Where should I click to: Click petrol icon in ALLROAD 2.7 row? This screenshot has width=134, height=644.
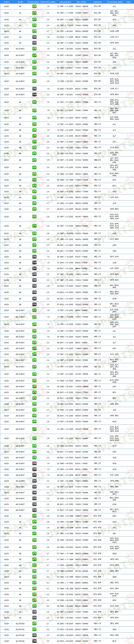tap(34, 624)
